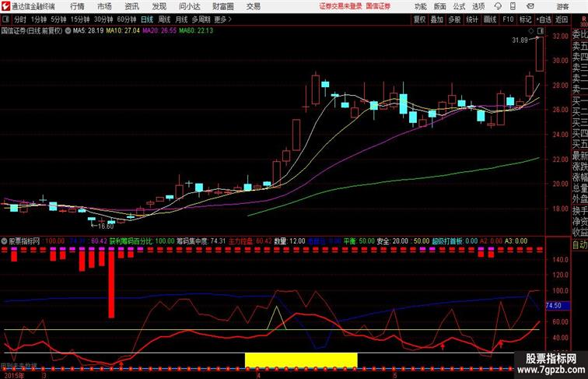Open the 公式 menu
Viewport: 588px width, 379px height.
pyautogui.click(x=459, y=6)
